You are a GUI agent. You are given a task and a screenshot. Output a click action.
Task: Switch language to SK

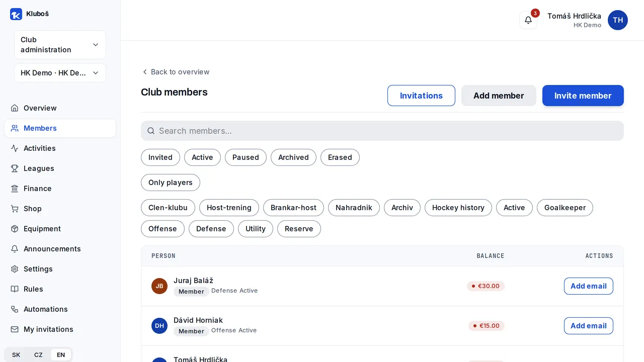16,355
